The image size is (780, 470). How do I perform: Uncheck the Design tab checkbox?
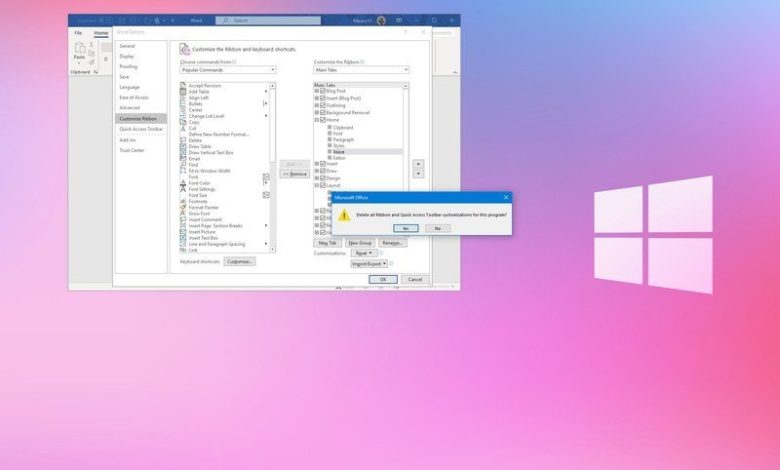click(x=323, y=178)
